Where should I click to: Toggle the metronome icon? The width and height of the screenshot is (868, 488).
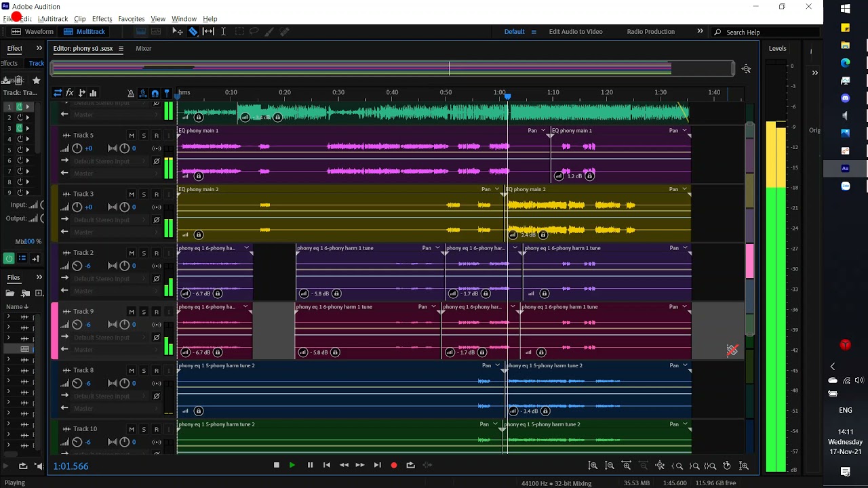click(x=131, y=93)
